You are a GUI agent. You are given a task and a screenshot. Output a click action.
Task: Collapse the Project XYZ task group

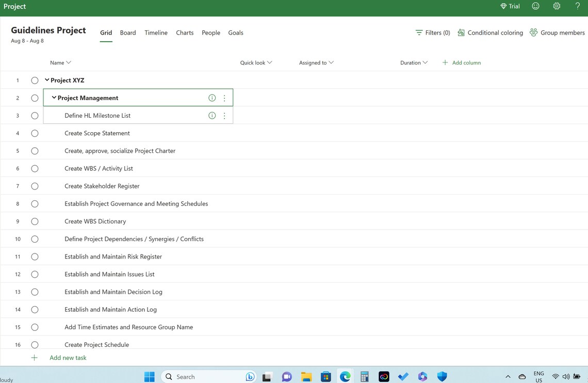pos(46,80)
